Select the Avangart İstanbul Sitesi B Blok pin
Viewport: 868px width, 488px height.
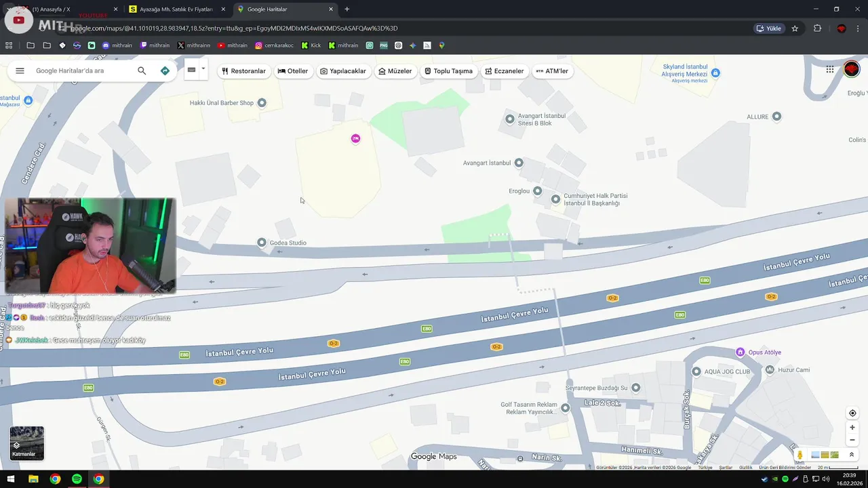point(510,119)
